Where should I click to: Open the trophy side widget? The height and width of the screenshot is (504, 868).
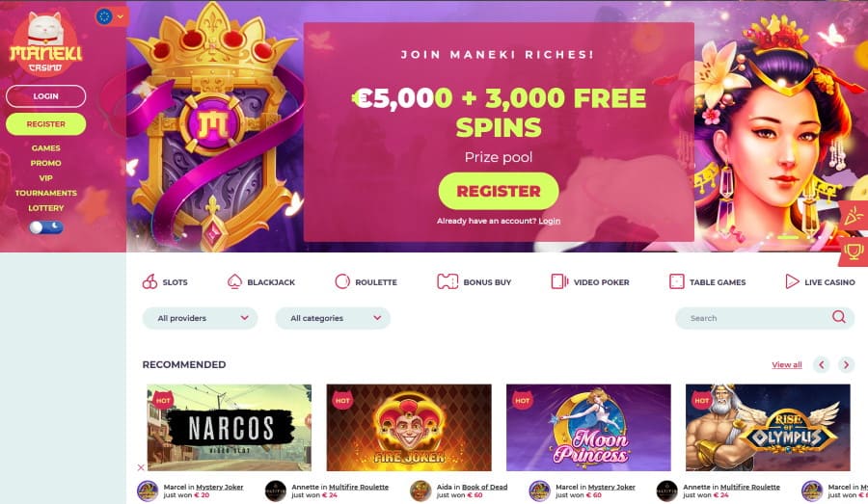coord(854,252)
